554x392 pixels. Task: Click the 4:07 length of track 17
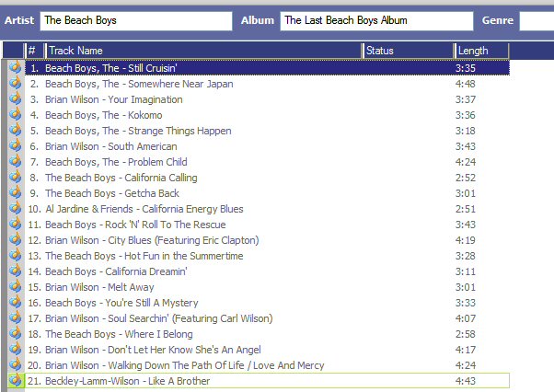point(466,318)
